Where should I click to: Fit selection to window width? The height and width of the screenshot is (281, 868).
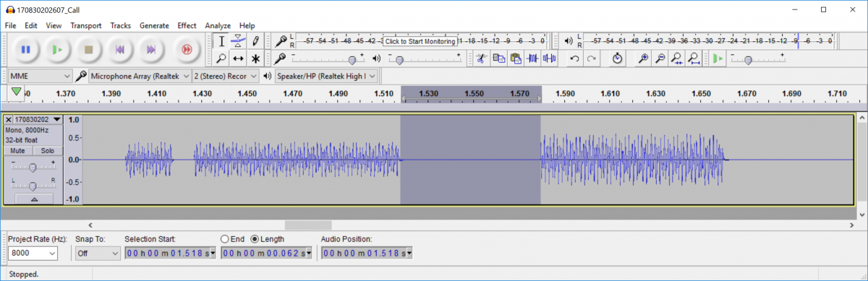(676, 59)
